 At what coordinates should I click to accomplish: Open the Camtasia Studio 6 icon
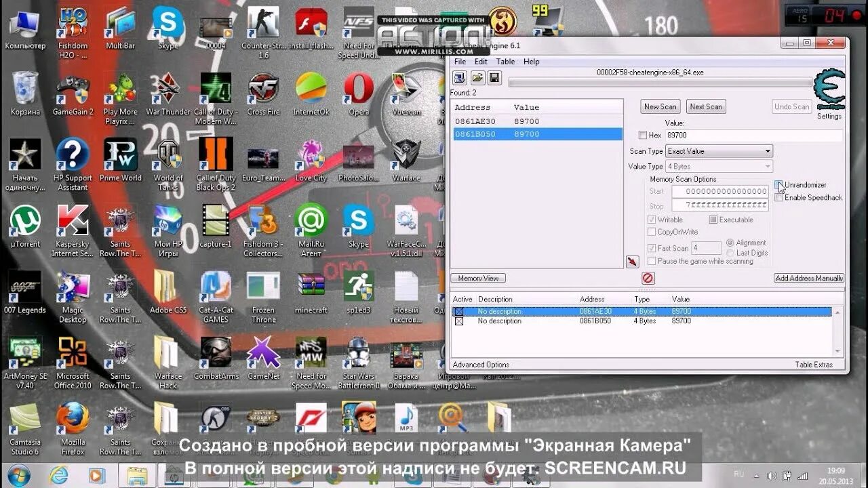[25, 429]
